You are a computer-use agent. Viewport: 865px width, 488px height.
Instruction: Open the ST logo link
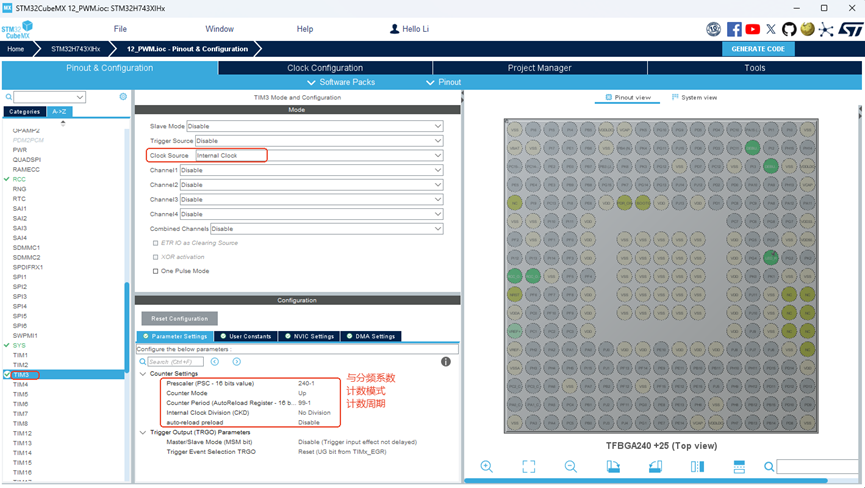[850, 29]
